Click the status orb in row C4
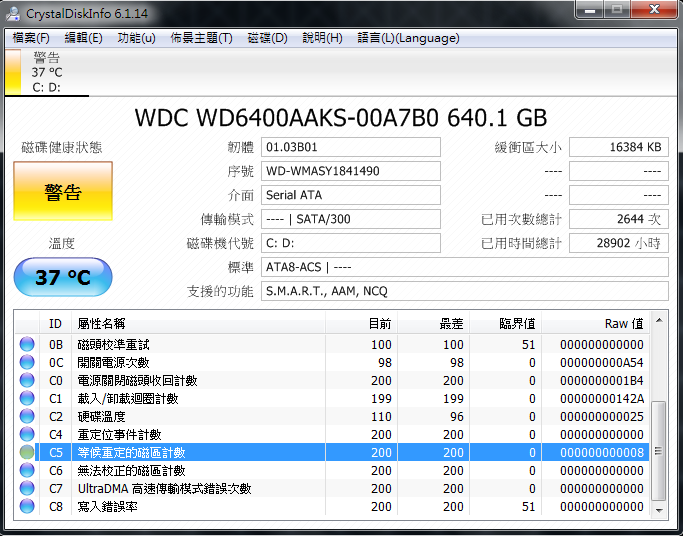The width and height of the screenshot is (683, 536). point(27,434)
